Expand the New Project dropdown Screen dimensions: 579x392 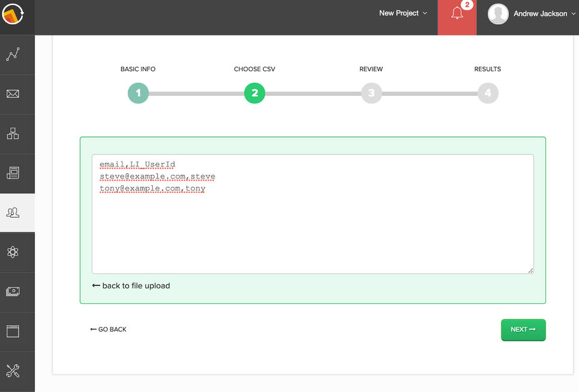click(x=403, y=13)
